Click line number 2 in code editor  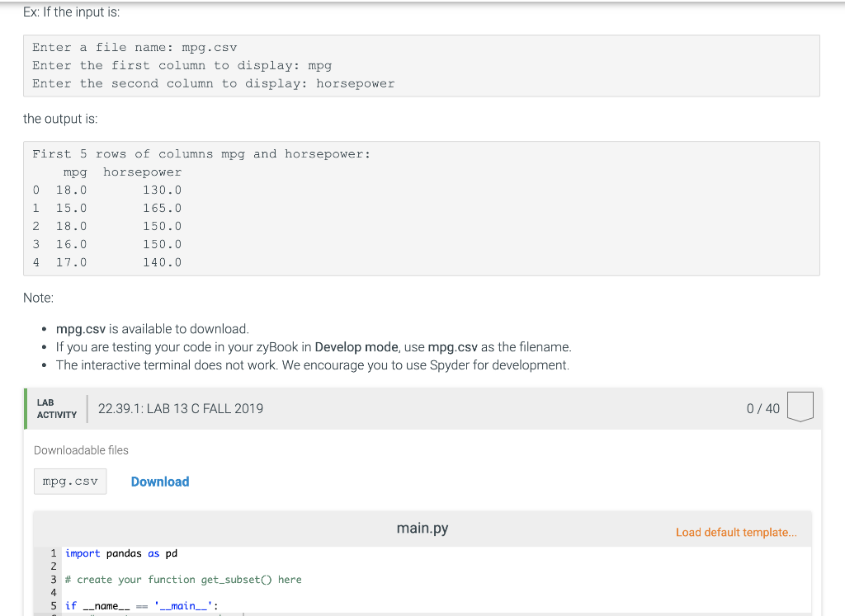point(54,567)
